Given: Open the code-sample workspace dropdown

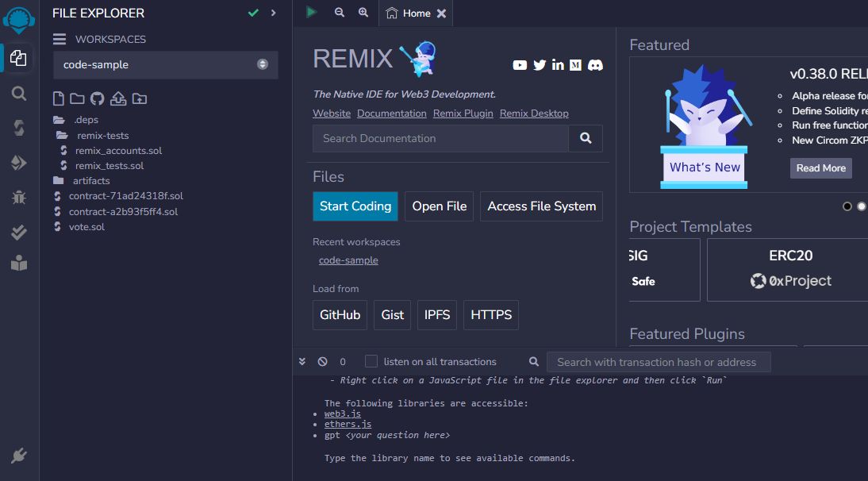Looking at the screenshot, I should click(x=166, y=65).
